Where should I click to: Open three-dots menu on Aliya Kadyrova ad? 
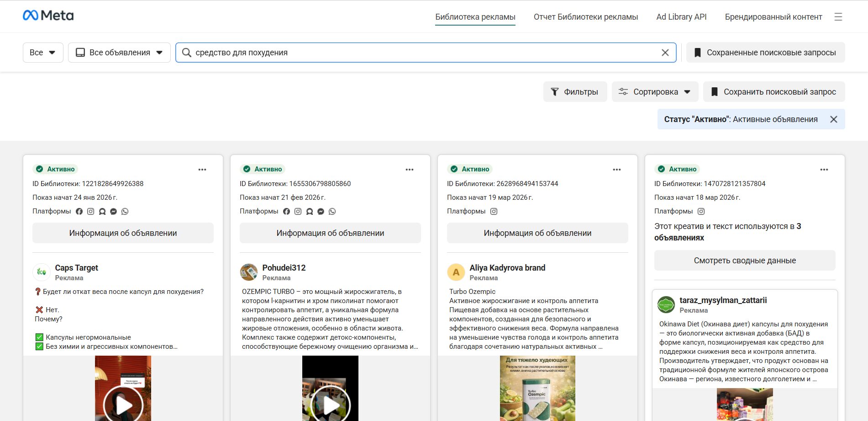617,170
